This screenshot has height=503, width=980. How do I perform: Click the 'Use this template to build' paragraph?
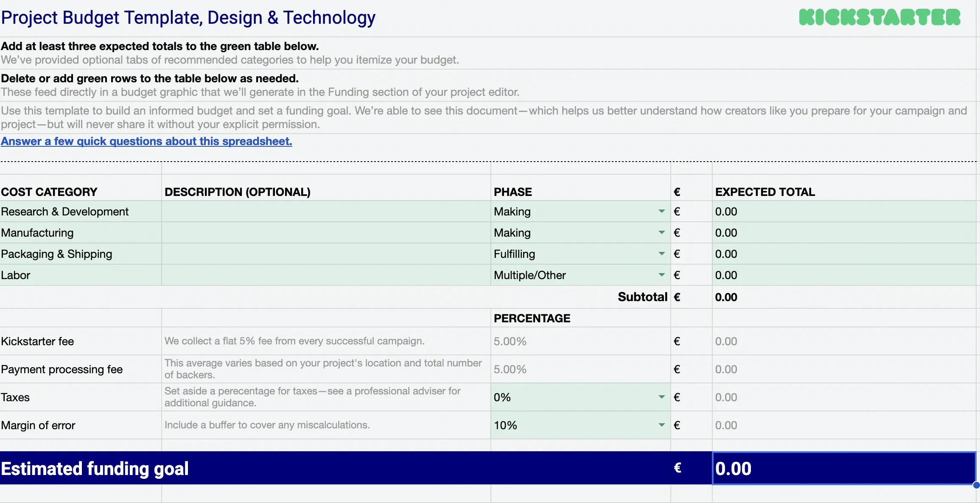pos(484,117)
